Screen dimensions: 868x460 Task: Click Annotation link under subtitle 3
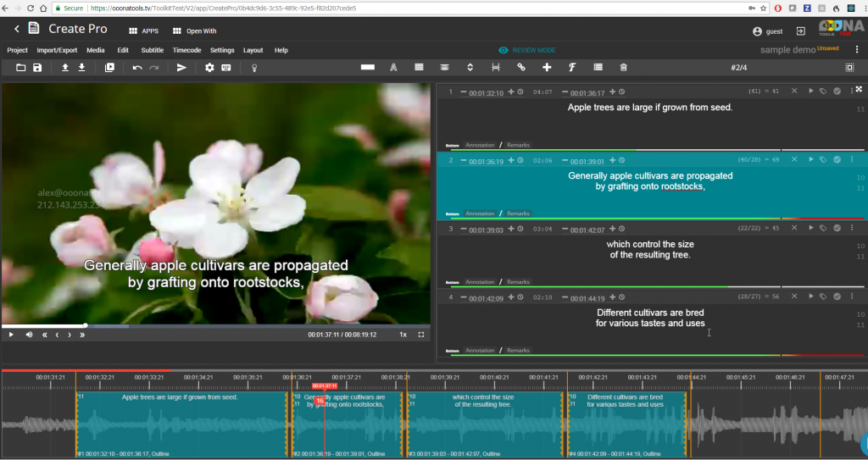point(480,282)
